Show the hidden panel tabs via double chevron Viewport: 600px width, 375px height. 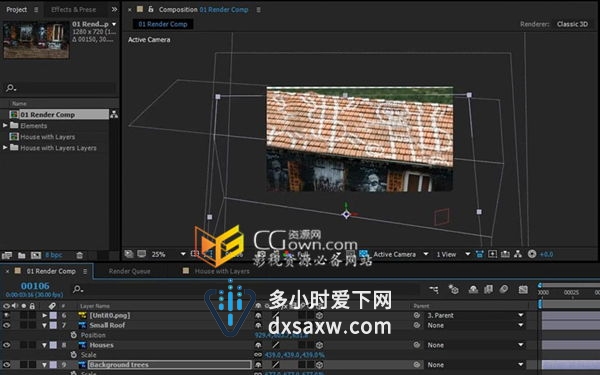114,10
